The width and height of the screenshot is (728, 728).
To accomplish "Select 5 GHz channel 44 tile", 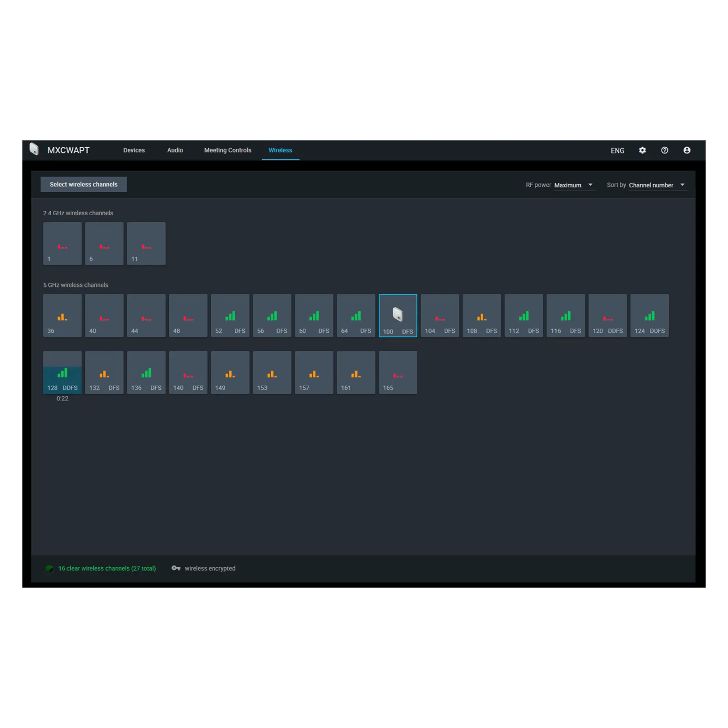I will click(x=146, y=315).
